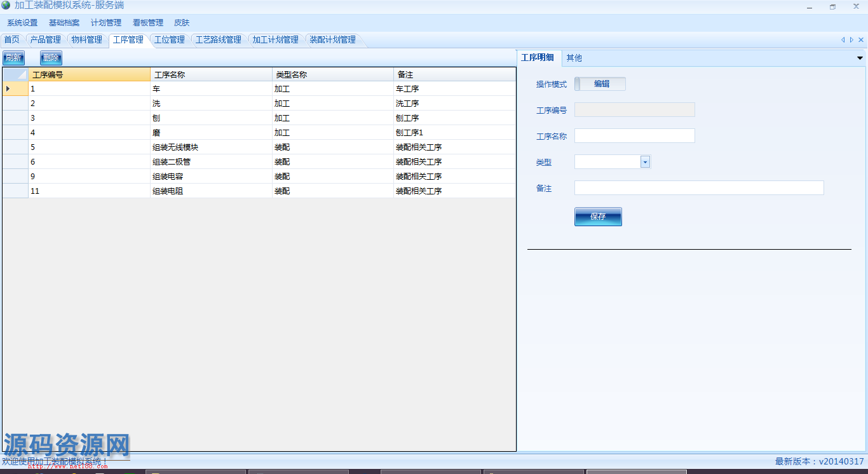This screenshot has height=474, width=868.
Task: Switch to the 首页 tab
Action: (11, 40)
